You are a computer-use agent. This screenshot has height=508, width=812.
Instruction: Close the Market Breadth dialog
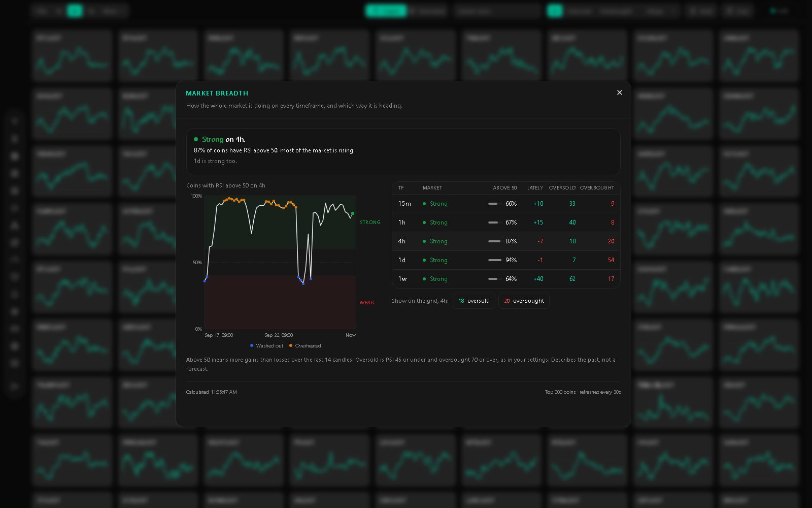pyautogui.click(x=619, y=92)
